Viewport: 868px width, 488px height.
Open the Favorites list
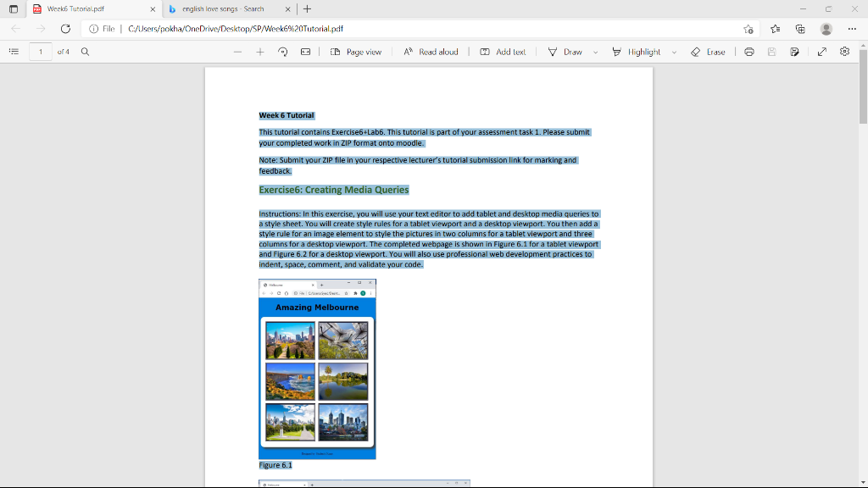coord(775,29)
